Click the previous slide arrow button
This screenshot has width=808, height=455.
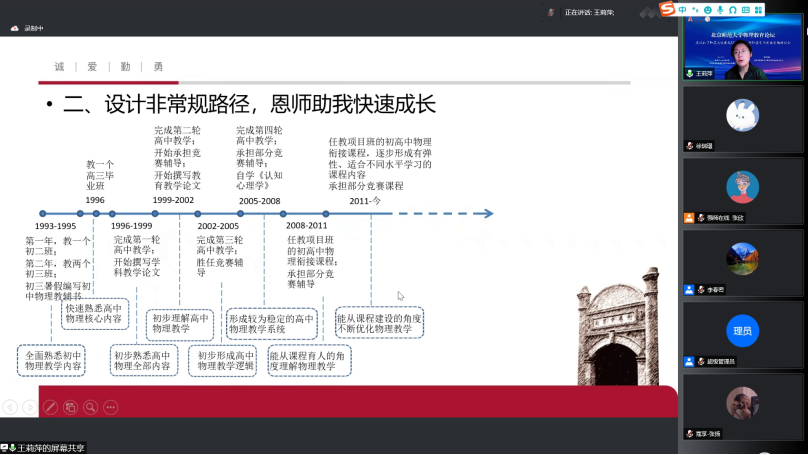(x=9, y=407)
